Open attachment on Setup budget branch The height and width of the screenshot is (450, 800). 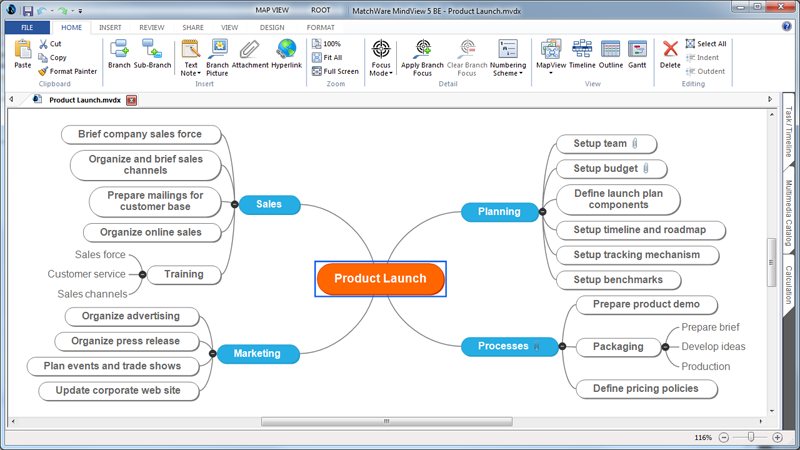(x=646, y=168)
